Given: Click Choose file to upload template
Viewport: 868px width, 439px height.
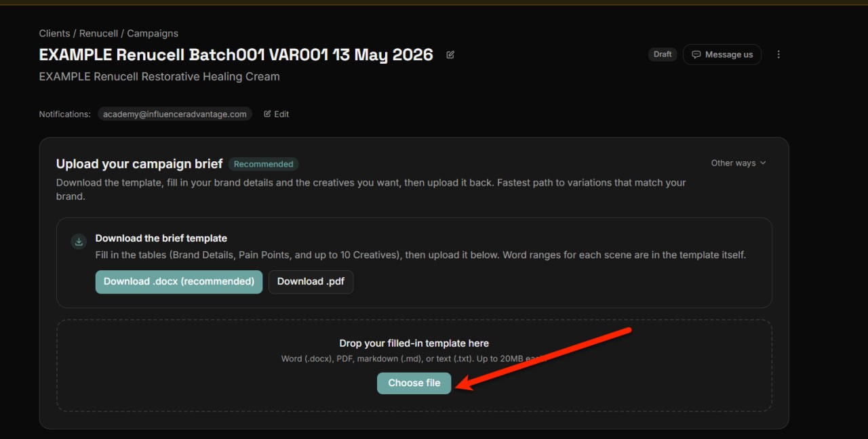Looking at the screenshot, I should pos(414,383).
